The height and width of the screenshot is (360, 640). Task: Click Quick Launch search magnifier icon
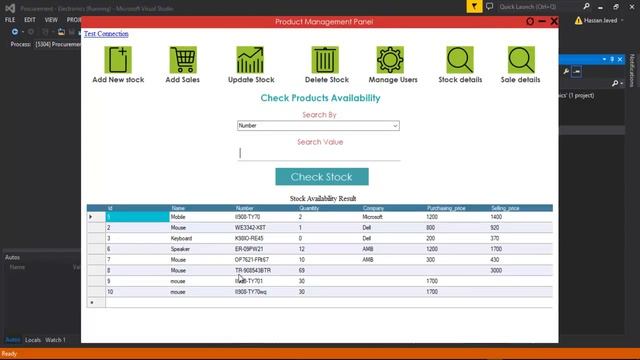pos(587,7)
